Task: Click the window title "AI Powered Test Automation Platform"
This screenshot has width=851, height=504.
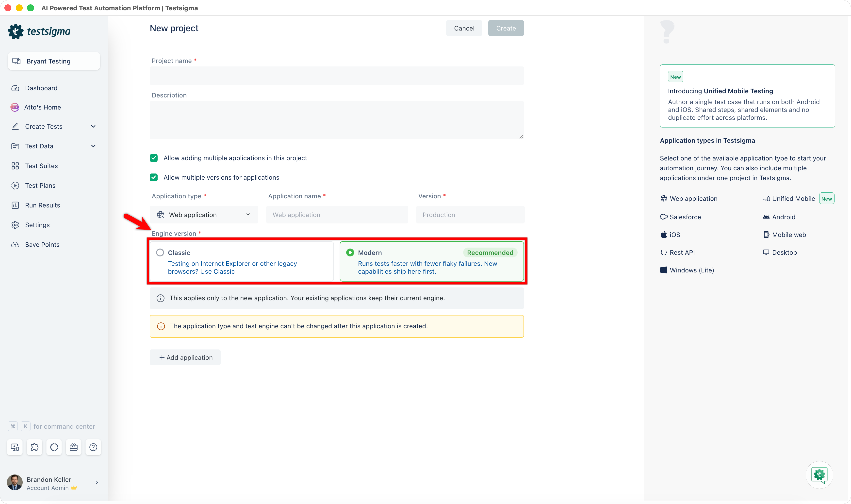Action: point(100,8)
